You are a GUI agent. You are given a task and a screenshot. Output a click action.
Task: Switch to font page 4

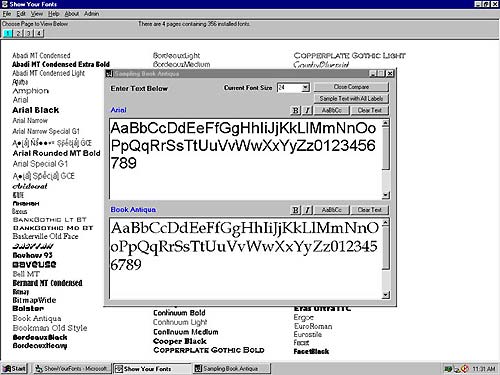pyautogui.click(x=39, y=33)
